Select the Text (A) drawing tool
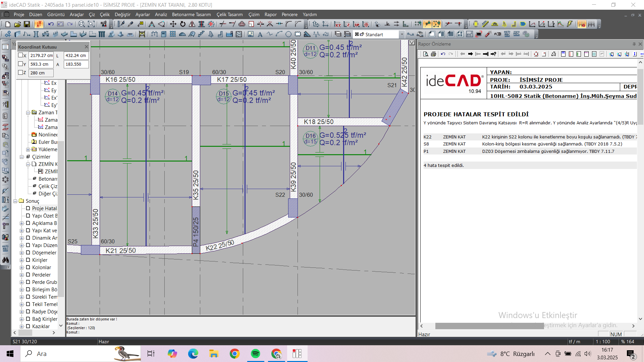 [x=260, y=34]
